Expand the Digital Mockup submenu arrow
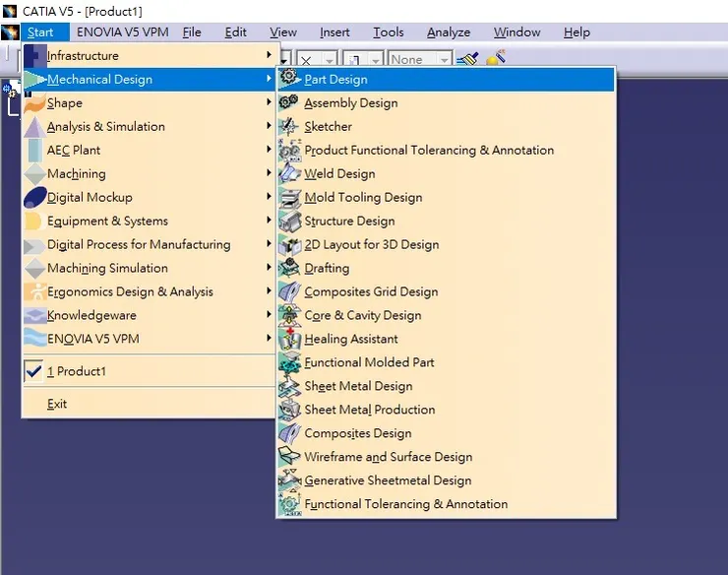 [269, 197]
